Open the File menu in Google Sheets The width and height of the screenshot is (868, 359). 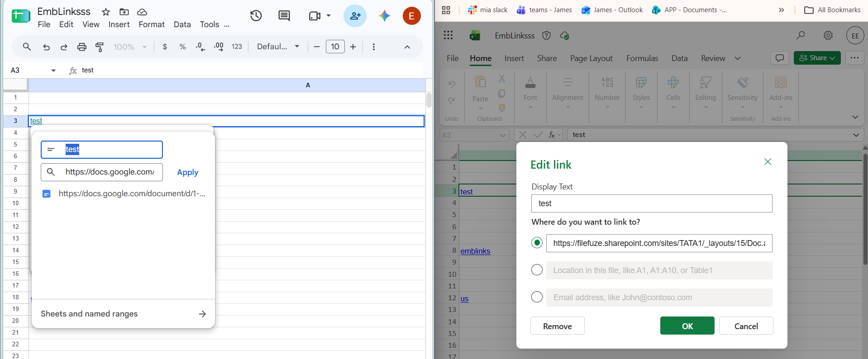44,24
